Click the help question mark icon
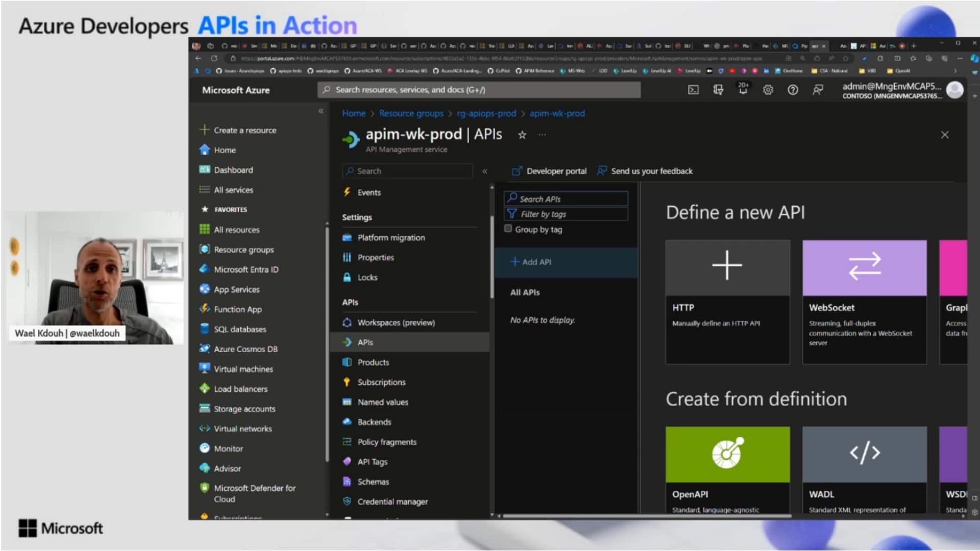Screen dimensions: 980x551 point(792,90)
